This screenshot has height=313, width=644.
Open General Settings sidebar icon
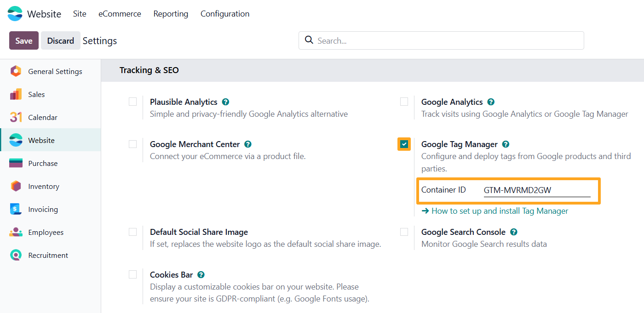coord(16,71)
